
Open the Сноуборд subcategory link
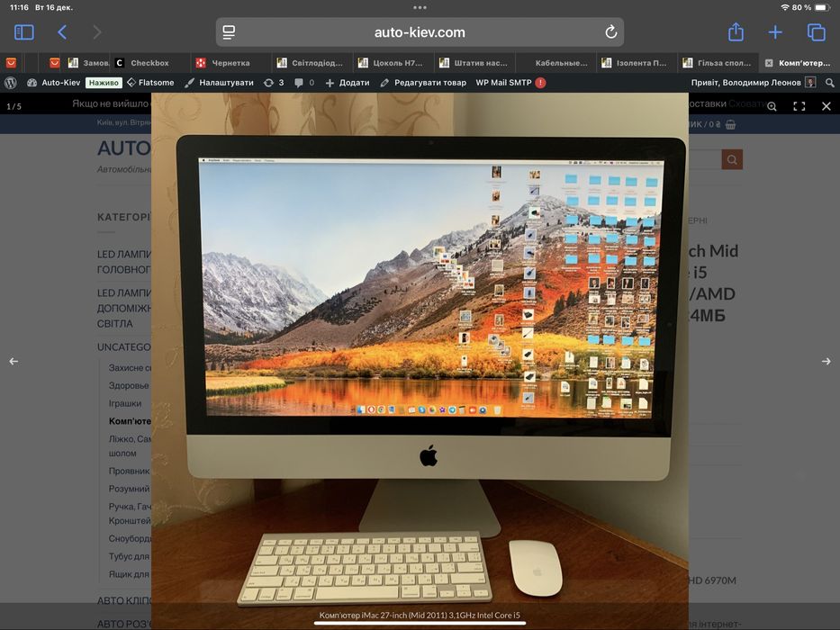pyautogui.click(x=130, y=538)
